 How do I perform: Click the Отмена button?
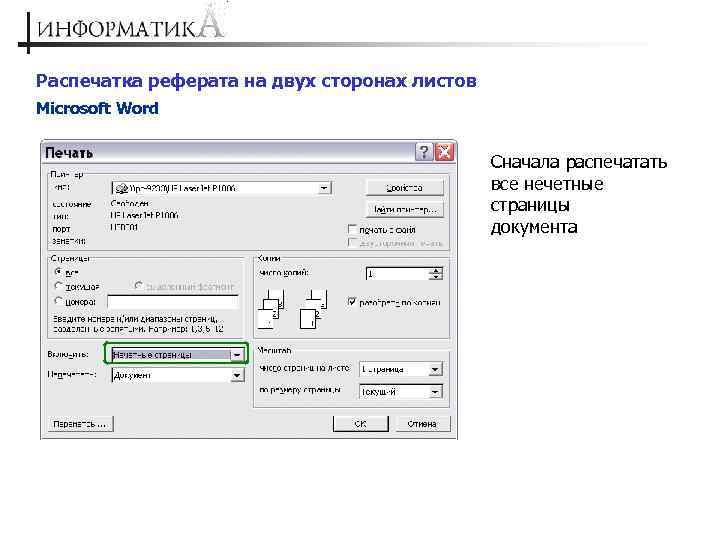[x=422, y=424]
